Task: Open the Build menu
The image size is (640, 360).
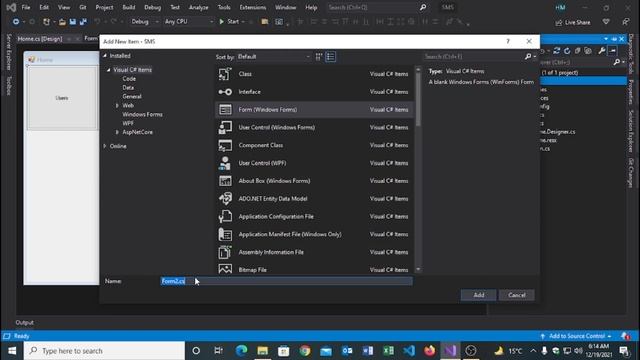Action: point(129,7)
